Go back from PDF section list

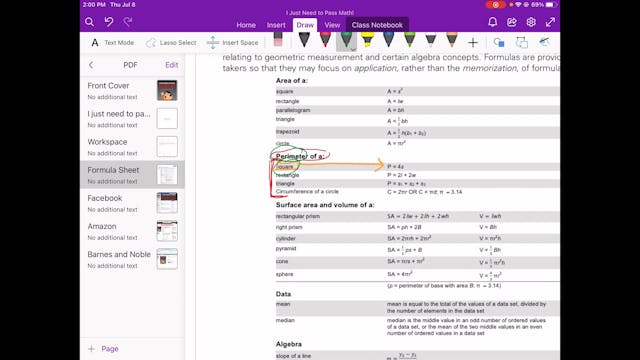pyautogui.click(x=91, y=65)
